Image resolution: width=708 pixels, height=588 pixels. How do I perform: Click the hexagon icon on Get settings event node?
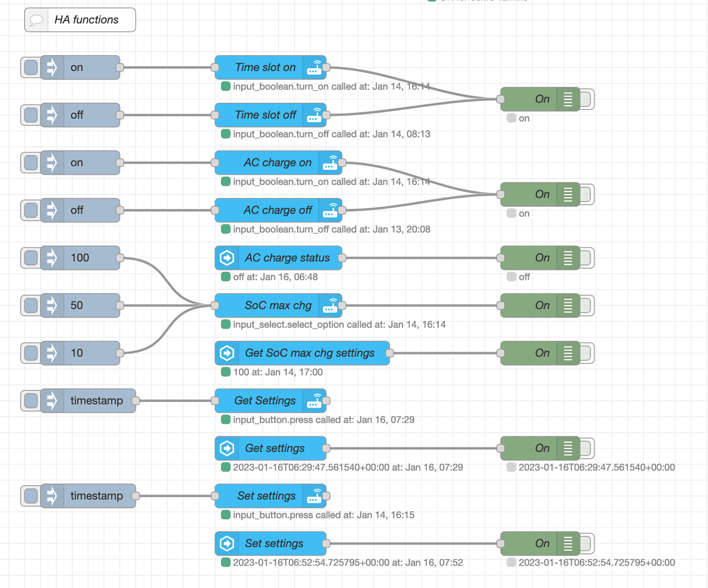[x=226, y=448]
